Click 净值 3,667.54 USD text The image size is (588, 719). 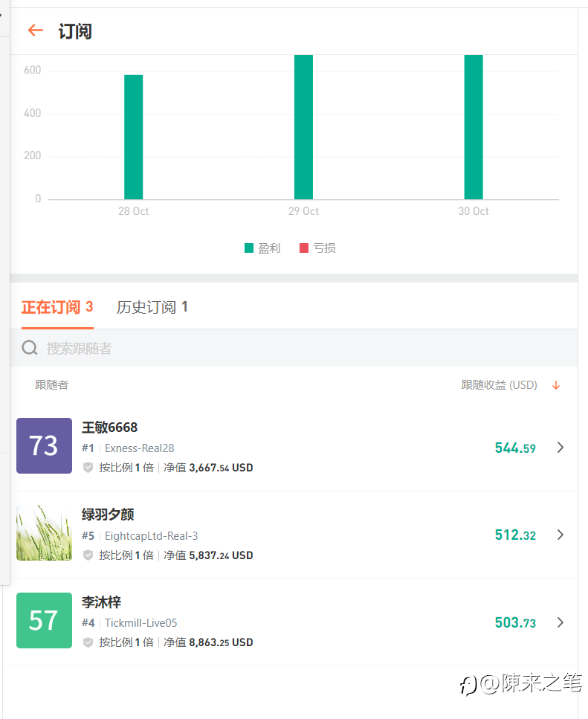[x=209, y=468]
